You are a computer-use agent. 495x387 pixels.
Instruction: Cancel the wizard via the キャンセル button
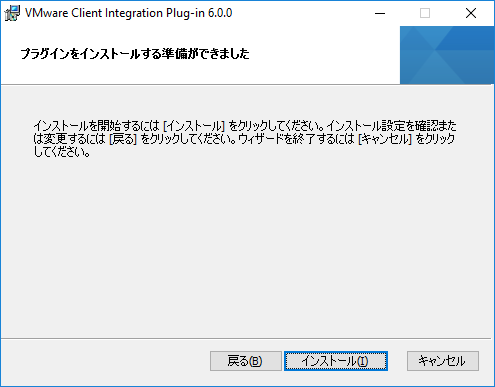(443, 361)
